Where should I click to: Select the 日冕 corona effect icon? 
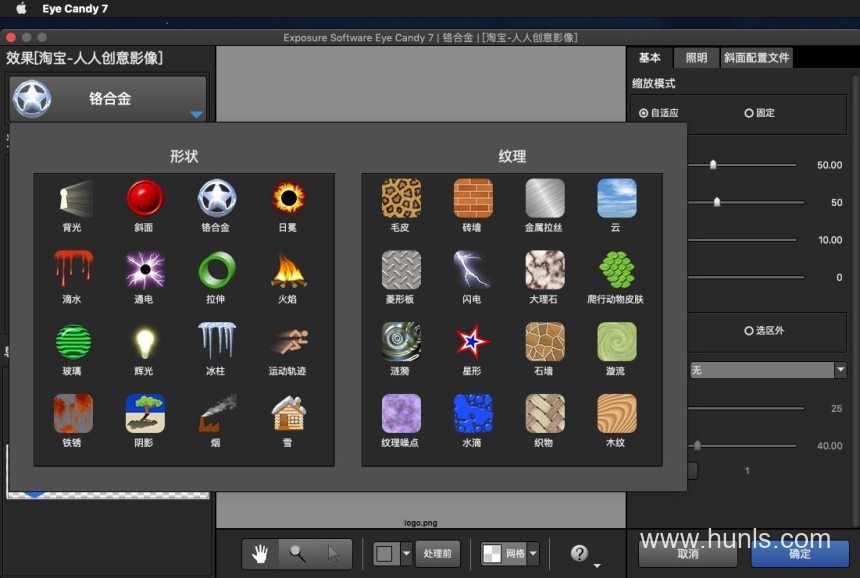(288, 199)
